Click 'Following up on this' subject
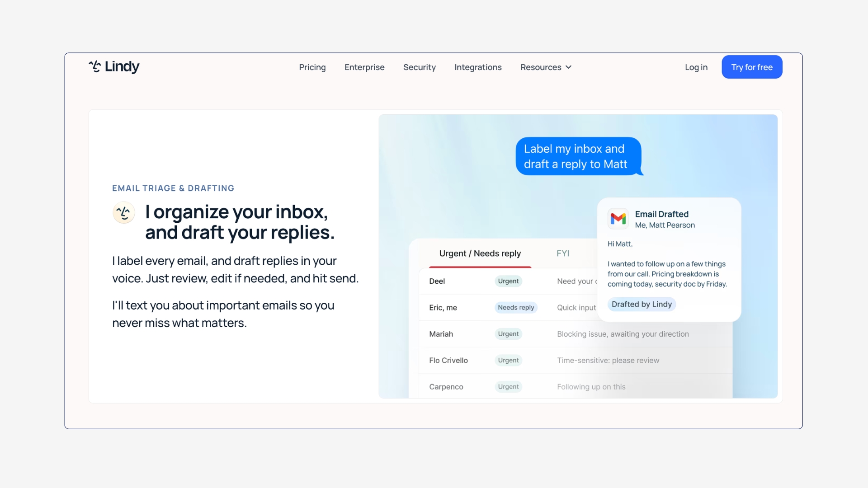The image size is (868, 488). coord(591,387)
